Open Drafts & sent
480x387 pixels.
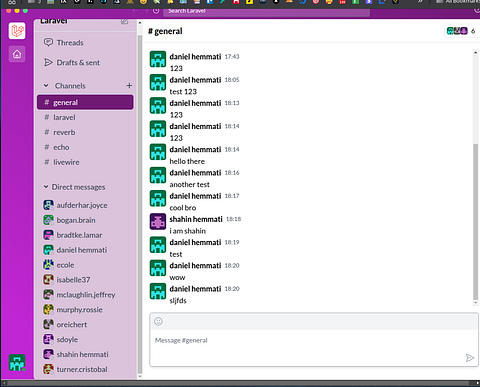pos(72,63)
